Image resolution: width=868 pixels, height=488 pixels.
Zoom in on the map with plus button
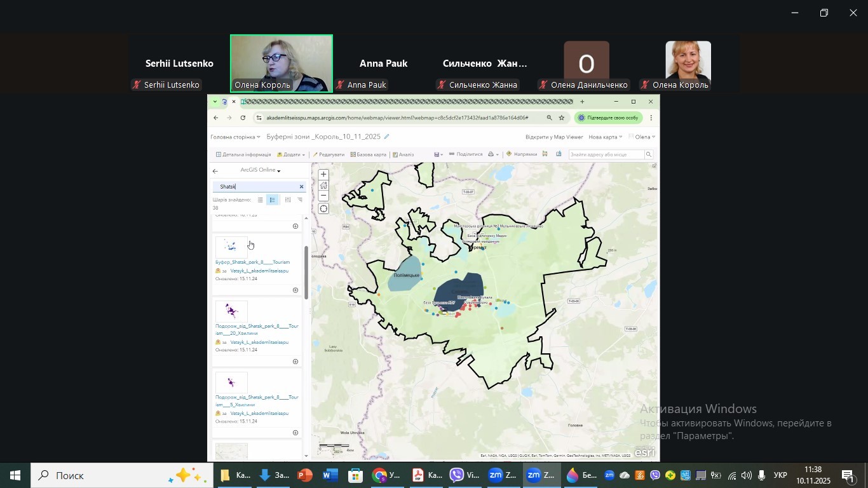[x=323, y=174]
